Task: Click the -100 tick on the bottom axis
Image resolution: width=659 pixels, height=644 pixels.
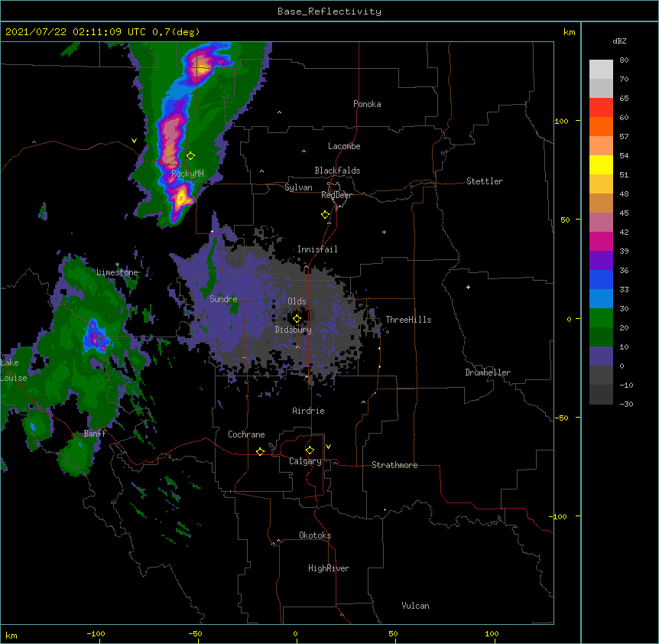Action: click(x=96, y=633)
